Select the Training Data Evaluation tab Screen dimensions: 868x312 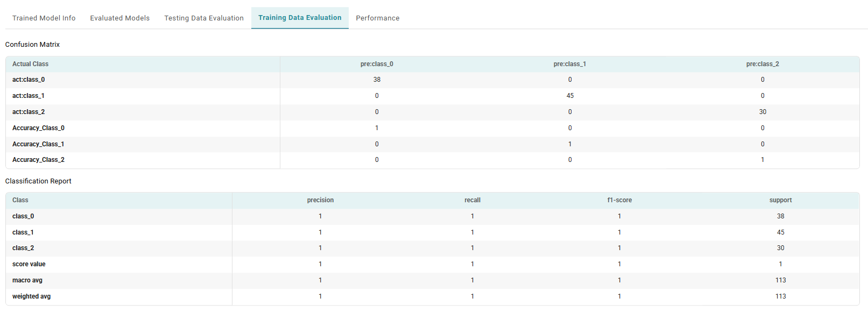click(300, 18)
